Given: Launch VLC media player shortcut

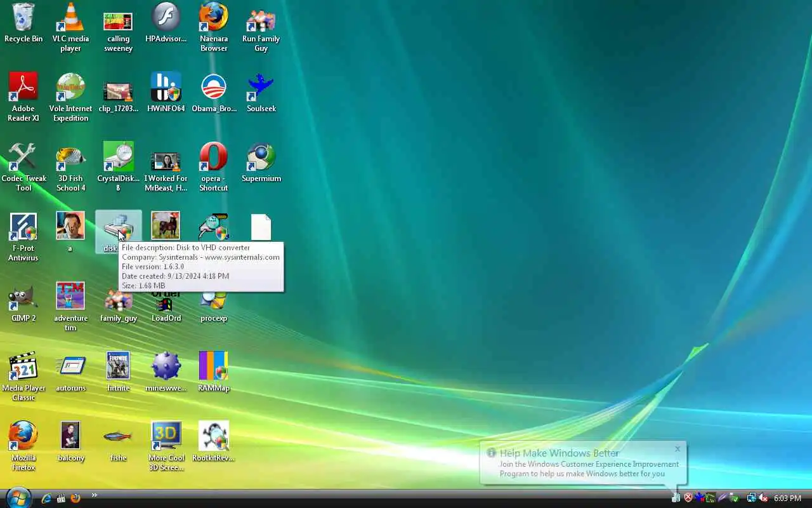Looking at the screenshot, I should click(x=70, y=27).
